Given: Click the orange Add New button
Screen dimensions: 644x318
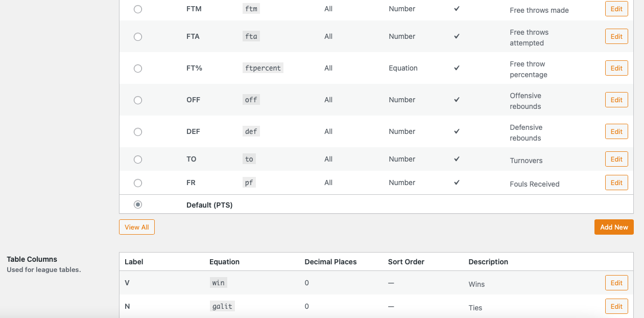Looking at the screenshot, I should pos(614,227).
